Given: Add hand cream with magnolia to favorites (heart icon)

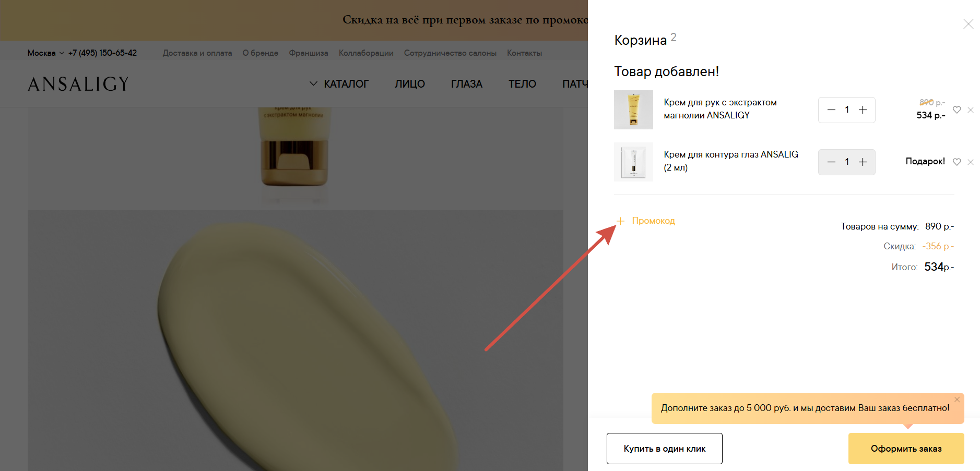Looking at the screenshot, I should 957,110.
